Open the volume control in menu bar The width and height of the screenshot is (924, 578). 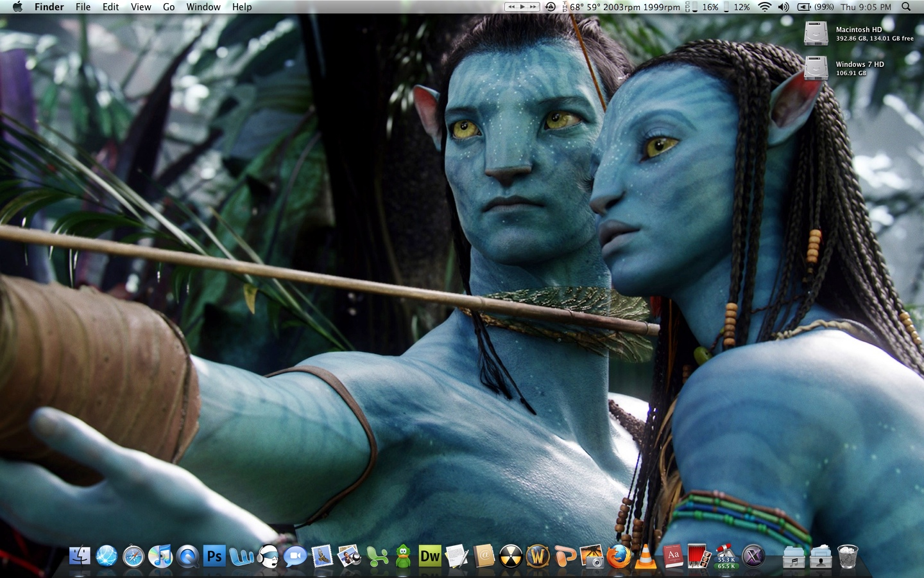click(783, 6)
